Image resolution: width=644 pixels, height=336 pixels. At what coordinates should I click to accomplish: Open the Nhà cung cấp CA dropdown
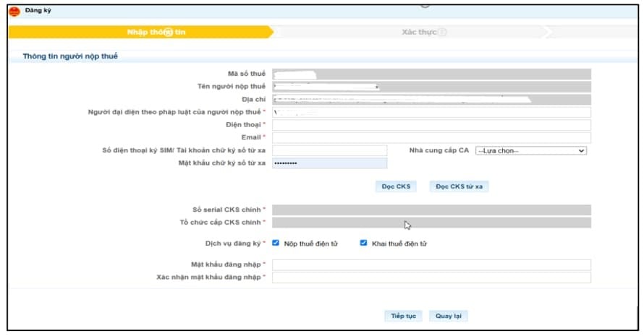(530, 150)
